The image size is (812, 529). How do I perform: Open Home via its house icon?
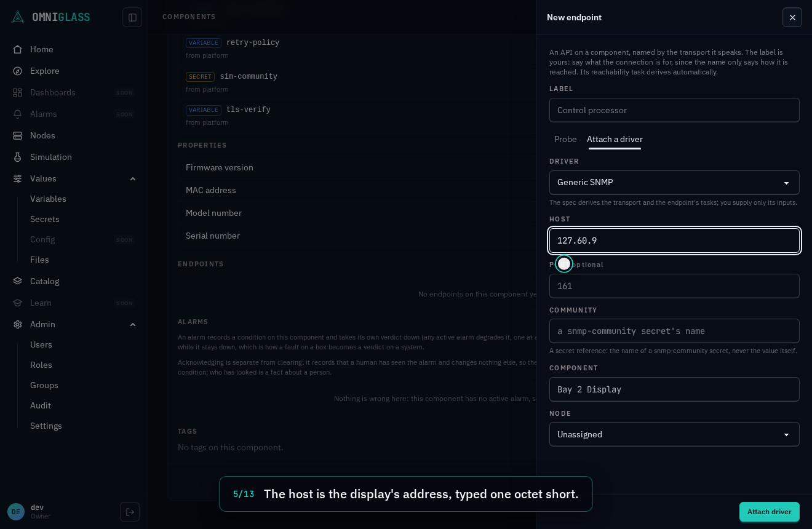[x=18, y=49]
